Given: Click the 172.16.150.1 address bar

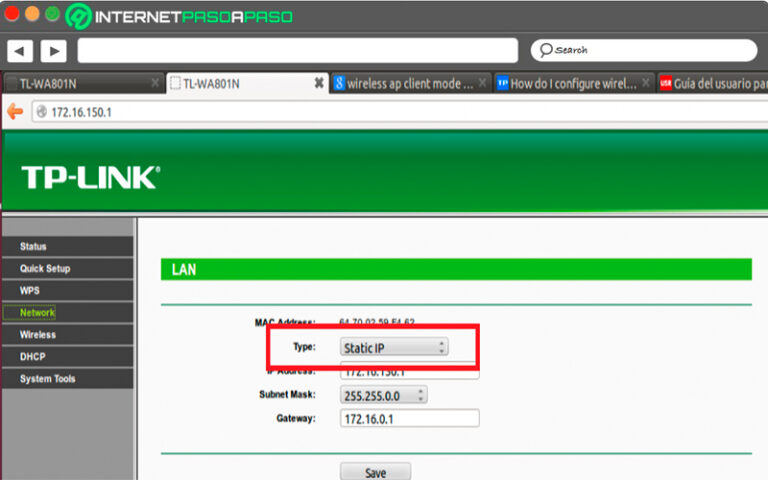Looking at the screenshot, I should coord(400,112).
